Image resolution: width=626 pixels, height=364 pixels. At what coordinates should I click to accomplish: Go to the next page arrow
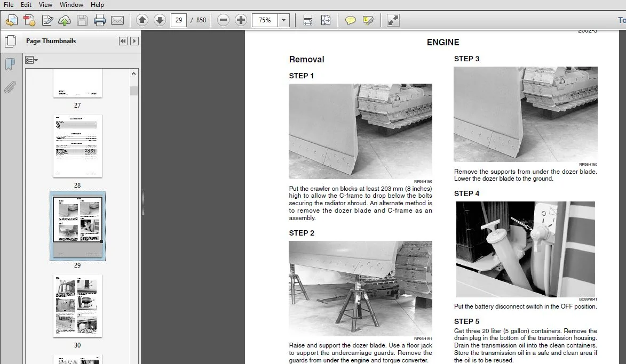(160, 20)
